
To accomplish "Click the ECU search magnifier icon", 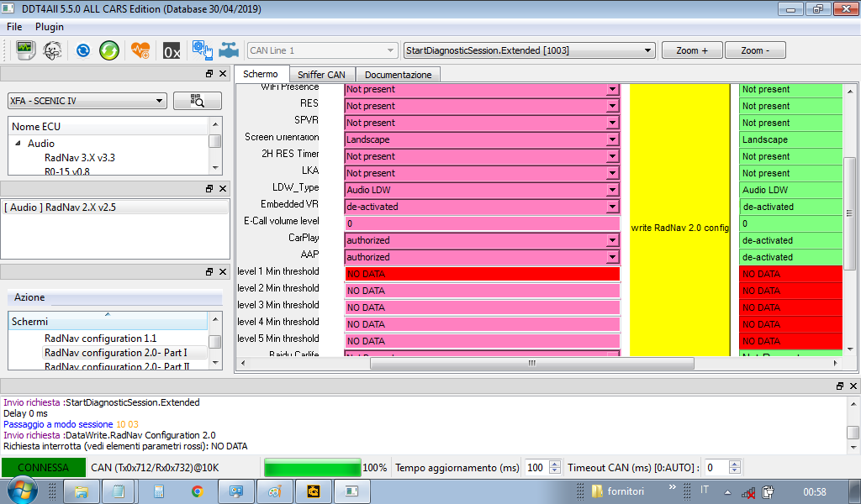I will coord(197,99).
